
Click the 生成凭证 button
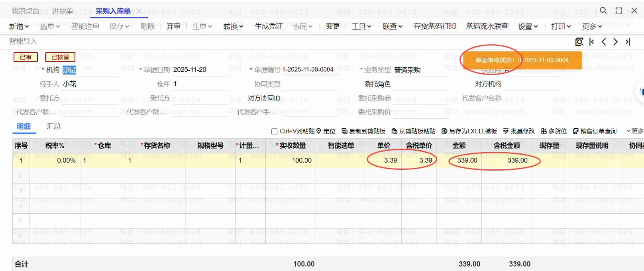pos(269,26)
